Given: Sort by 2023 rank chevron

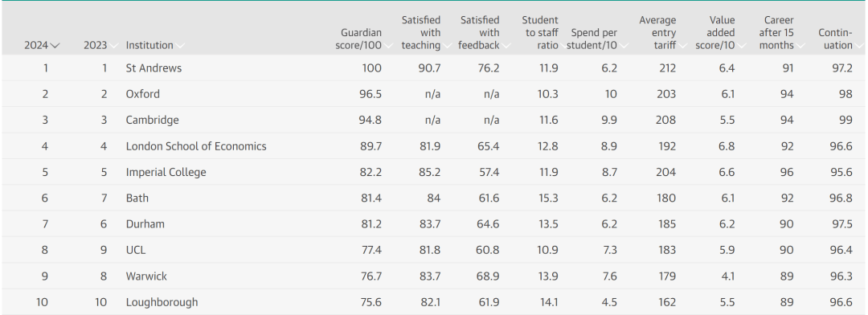Looking at the screenshot, I should coord(113,45).
